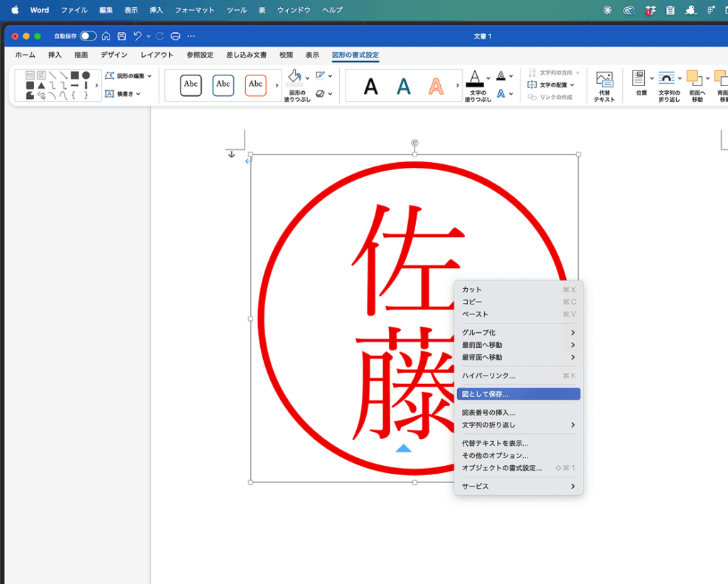
Task: Click the Position icon
Action: [639, 78]
